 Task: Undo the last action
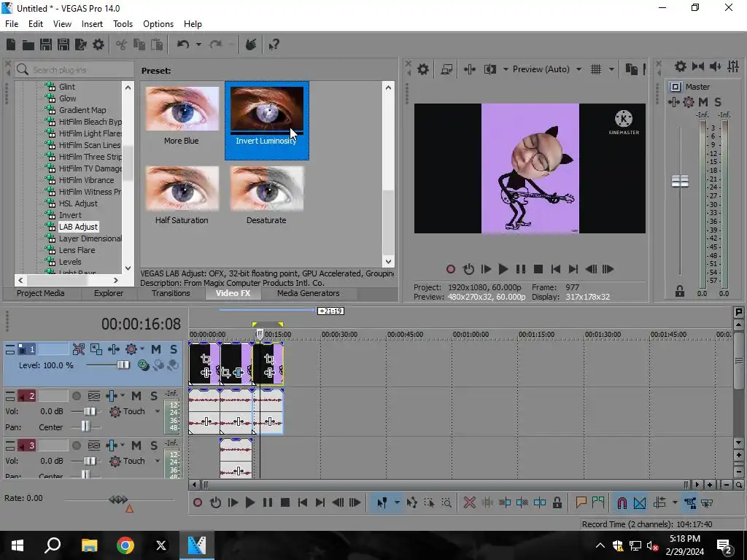click(x=183, y=44)
